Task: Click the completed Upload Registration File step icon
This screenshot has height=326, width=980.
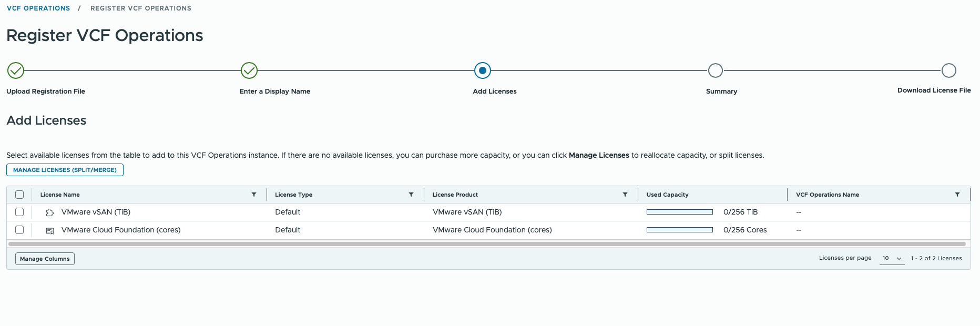Action: 16,70
